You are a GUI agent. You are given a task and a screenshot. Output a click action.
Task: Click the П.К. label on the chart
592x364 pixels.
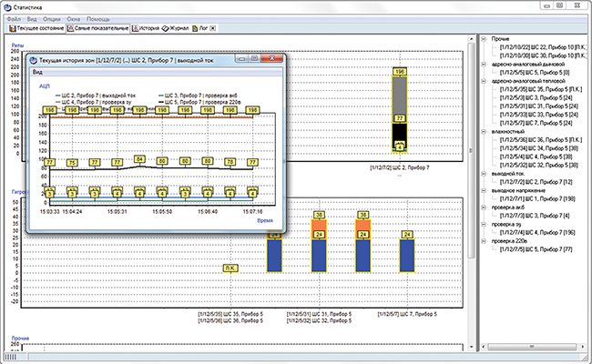pyautogui.click(x=230, y=268)
